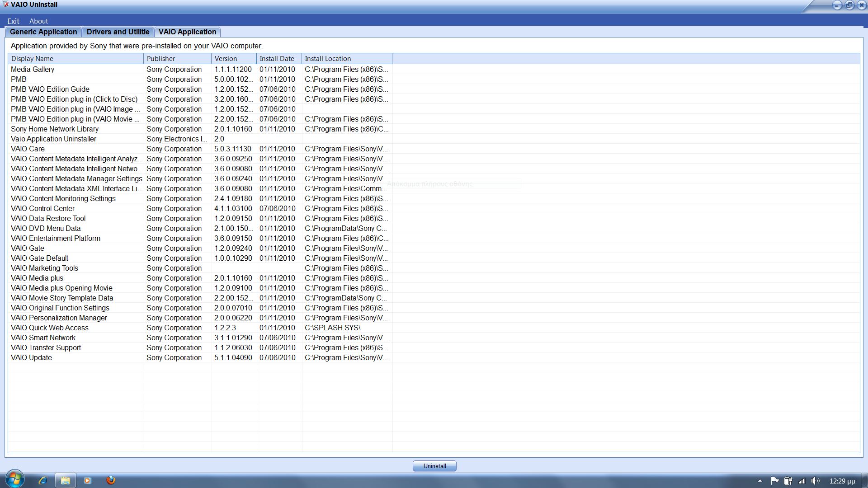
Task: Click the Windows Start orb
Action: (x=14, y=479)
